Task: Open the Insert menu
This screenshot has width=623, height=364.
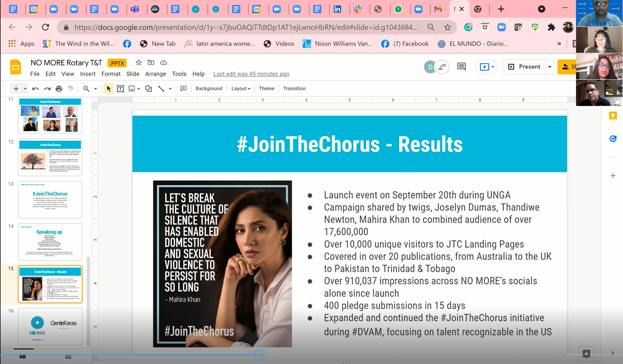Action: [88, 74]
